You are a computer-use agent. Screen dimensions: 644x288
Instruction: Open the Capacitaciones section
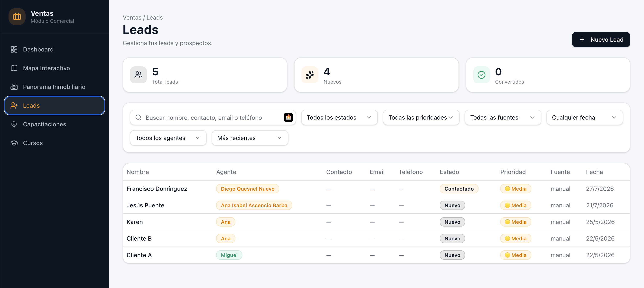coord(55,124)
